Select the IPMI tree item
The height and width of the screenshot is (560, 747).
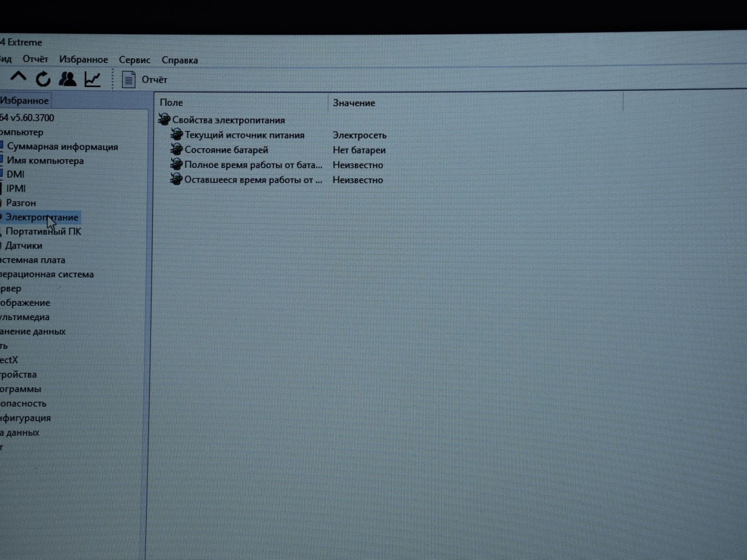[16, 188]
